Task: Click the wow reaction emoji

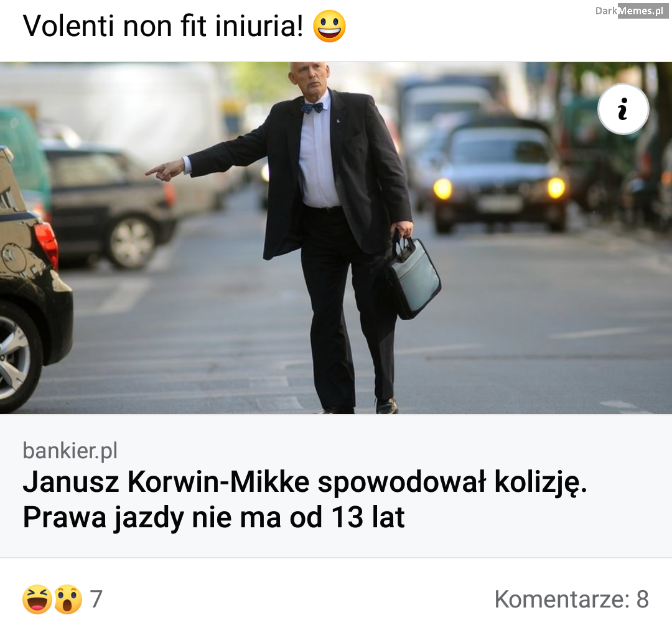Action: point(67,599)
